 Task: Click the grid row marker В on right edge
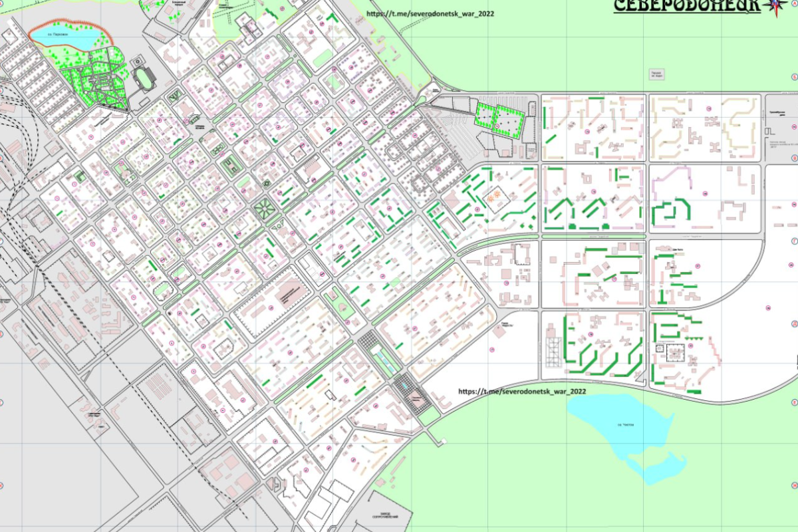(x=794, y=158)
